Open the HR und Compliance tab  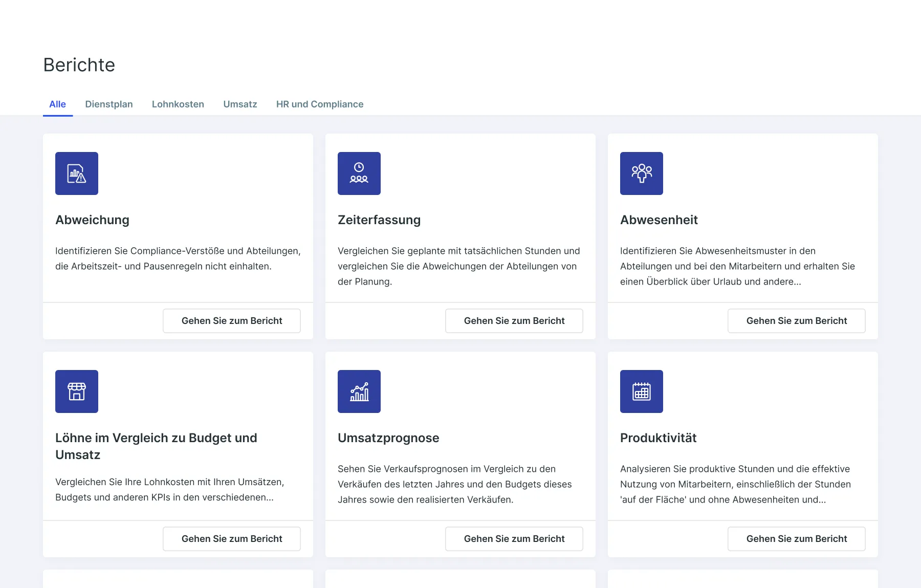coord(320,104)
